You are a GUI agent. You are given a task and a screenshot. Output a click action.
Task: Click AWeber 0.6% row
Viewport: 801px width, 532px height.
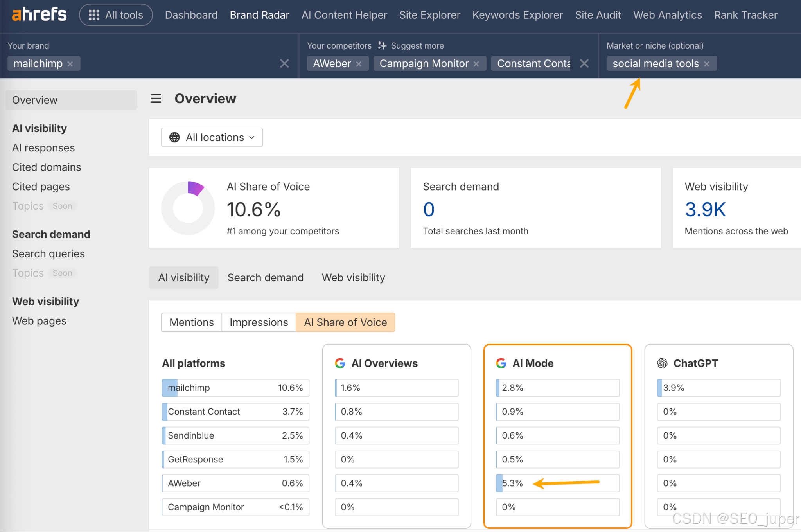click(235, 483)
